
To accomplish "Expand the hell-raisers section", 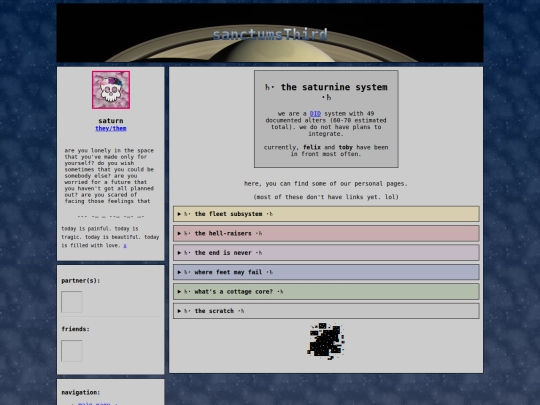I will click(x=326, y=233).
